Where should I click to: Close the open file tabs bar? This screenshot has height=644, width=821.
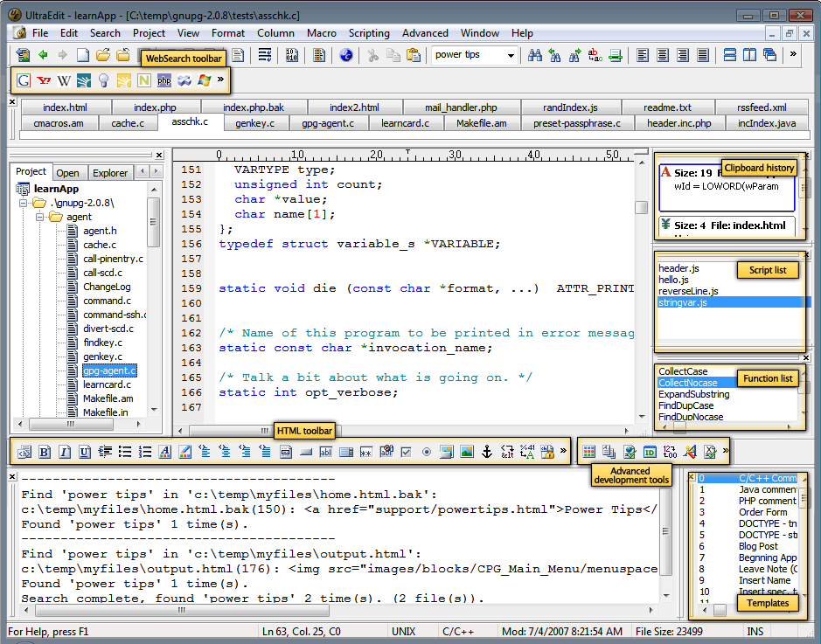[x=12, y=101]
